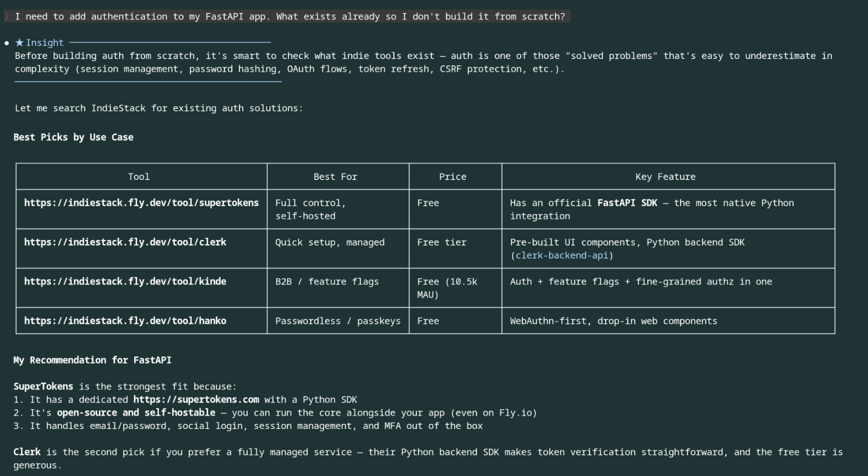The height and width of the screenshot is (476, 868).
Task: Click the "Tool" column header
Action: point(139,177)
